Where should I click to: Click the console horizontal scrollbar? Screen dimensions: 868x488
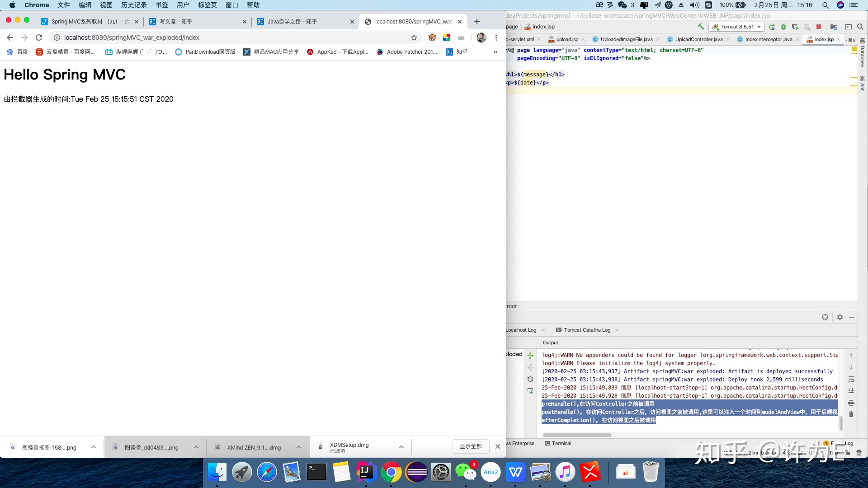pos(576,435)
